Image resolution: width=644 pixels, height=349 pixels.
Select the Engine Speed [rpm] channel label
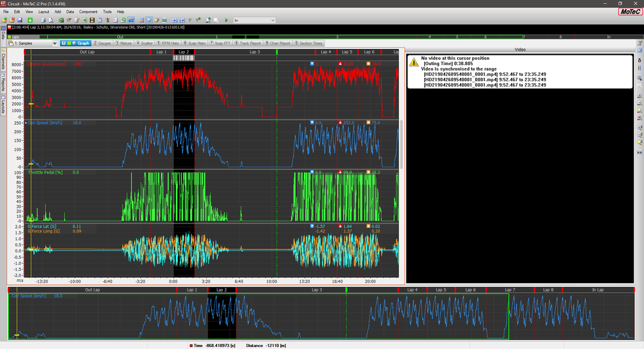click(46, 64)
